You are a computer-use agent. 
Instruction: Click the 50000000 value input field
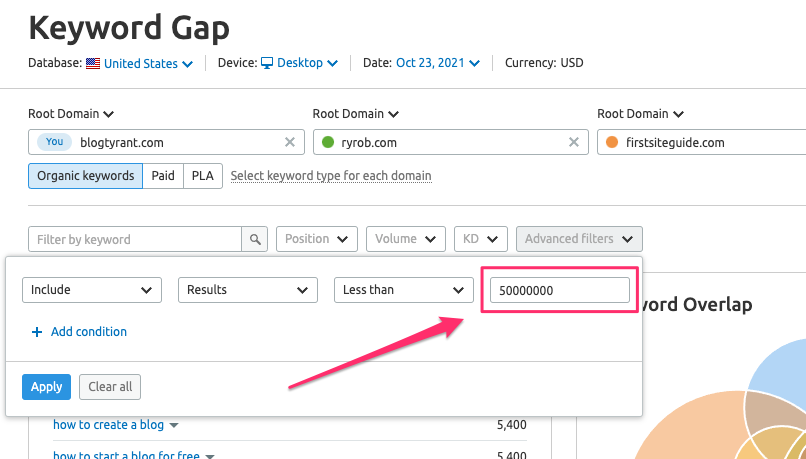[560, 290]
